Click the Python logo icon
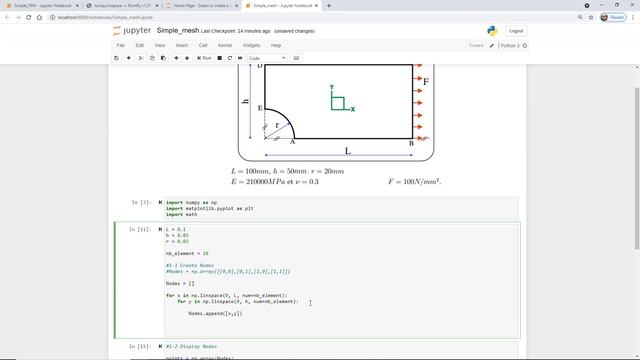 (492, 31)
